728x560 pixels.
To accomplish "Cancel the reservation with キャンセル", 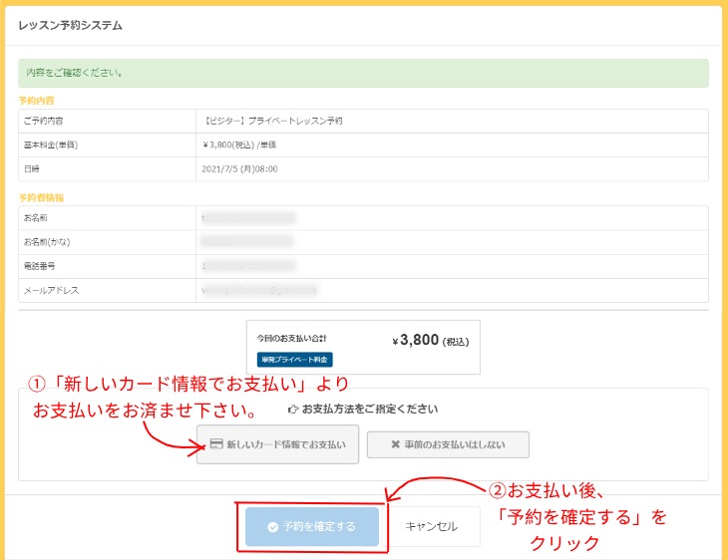I will [432, 527].
